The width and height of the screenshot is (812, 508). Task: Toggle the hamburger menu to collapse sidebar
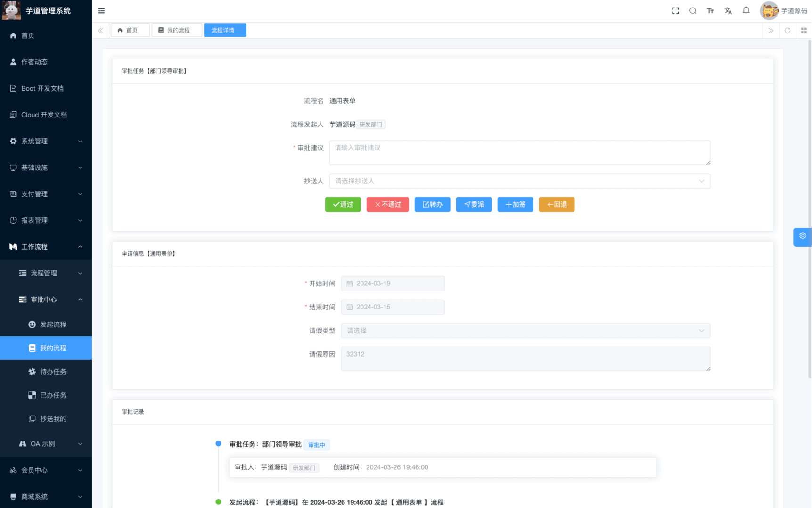101,11
